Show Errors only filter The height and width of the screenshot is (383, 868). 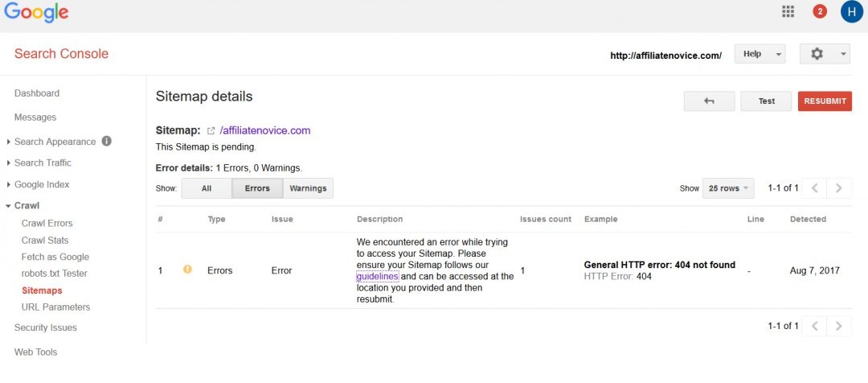[x=257, y=188]
